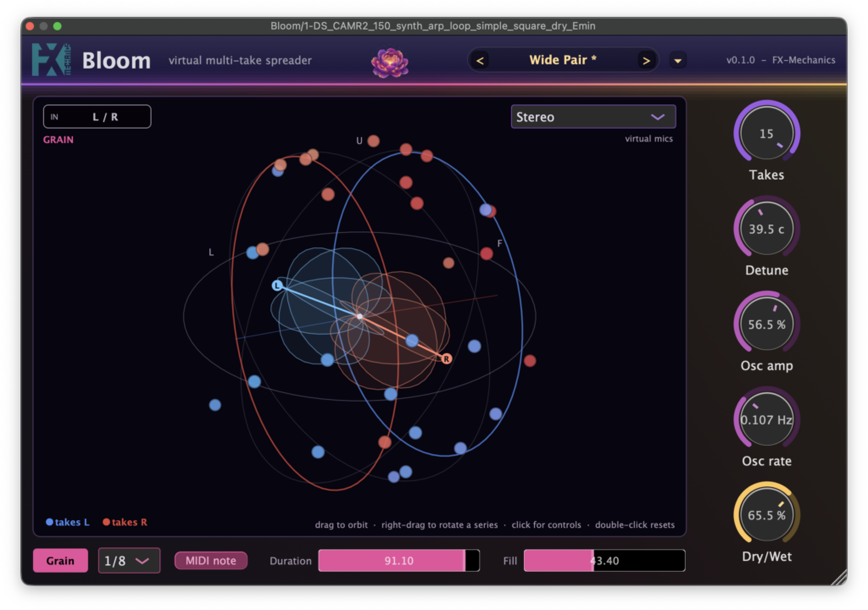Image resolution: width=868 pixels, height=610 pixels.
Task: Click the Duration slider at 91.10
Action: pyautogui.click(x=398, y=561)
